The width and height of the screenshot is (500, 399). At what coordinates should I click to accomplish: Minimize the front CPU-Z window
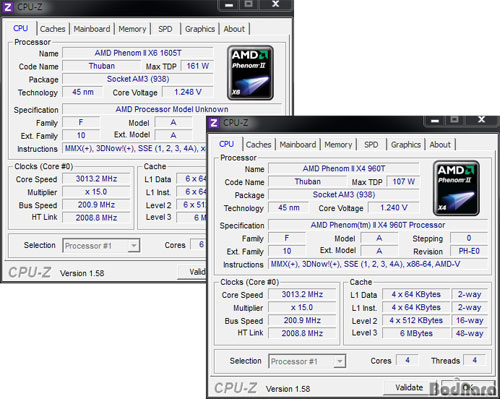(435, 121)
